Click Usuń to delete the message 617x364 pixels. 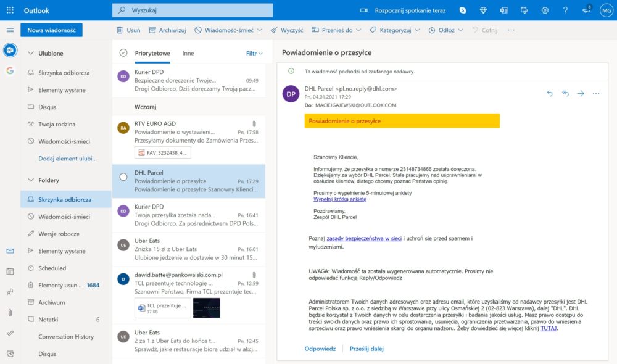click(128, 30)
